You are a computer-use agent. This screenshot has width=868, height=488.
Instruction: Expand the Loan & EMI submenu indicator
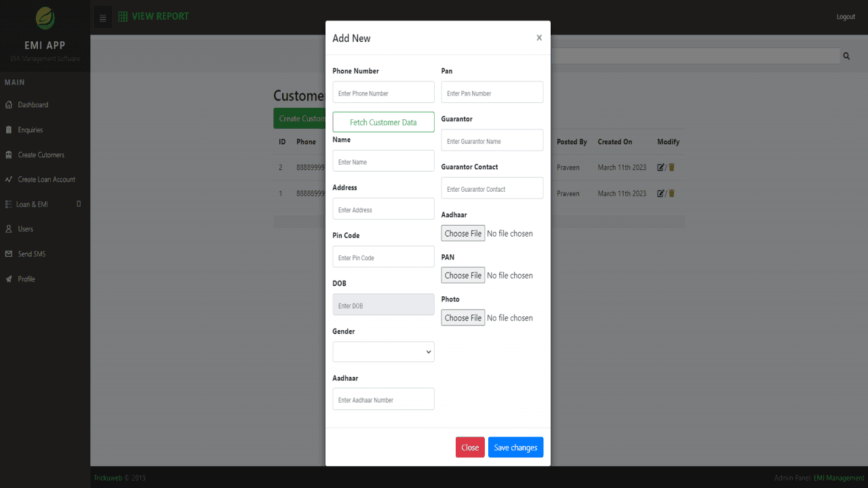(x=79, y=204)
